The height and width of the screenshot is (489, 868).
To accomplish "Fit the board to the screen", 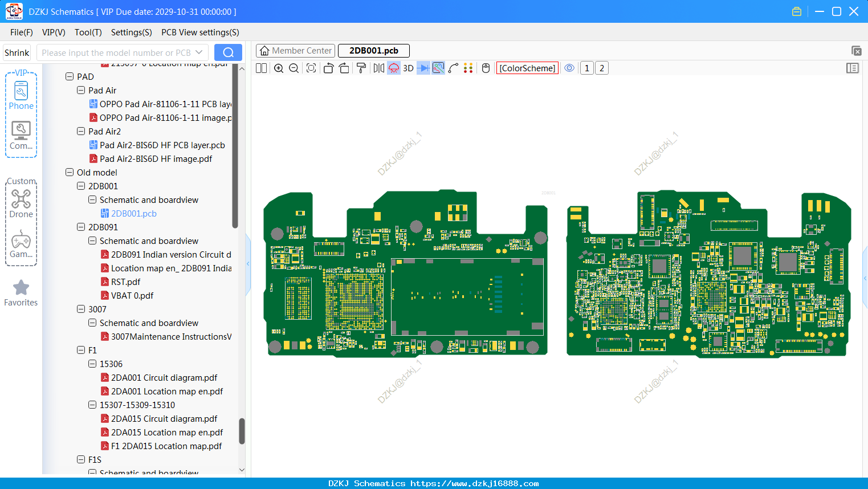I will coord(311,68).
